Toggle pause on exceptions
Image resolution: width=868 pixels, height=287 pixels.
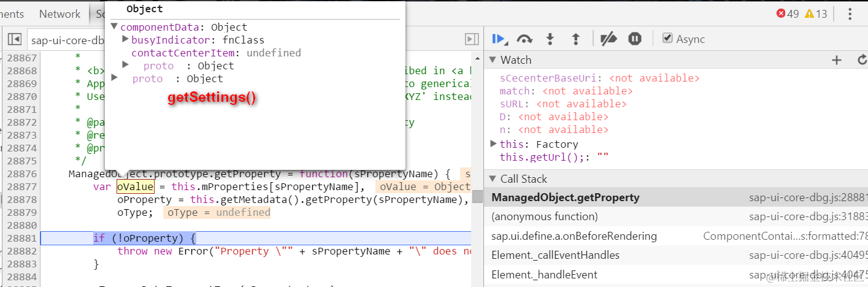[x=635, y=39]
